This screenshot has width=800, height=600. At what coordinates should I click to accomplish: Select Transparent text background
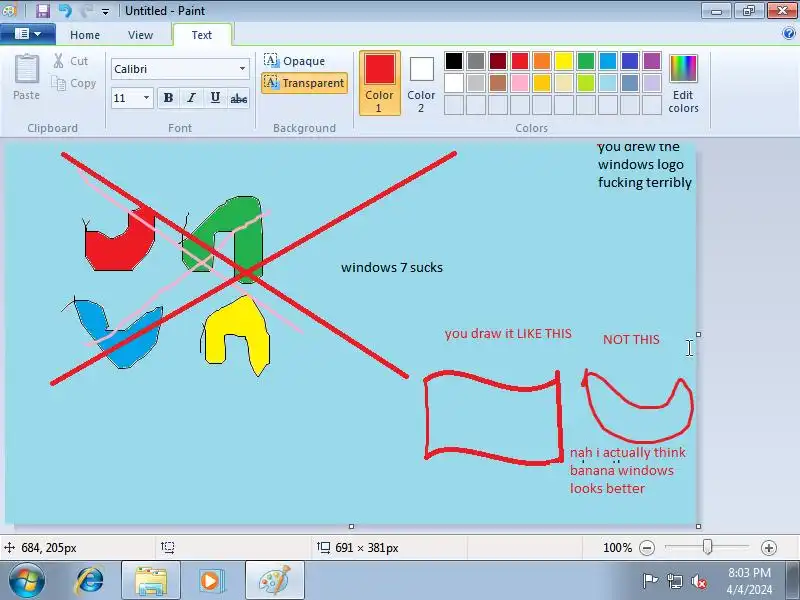coord(304,83)
